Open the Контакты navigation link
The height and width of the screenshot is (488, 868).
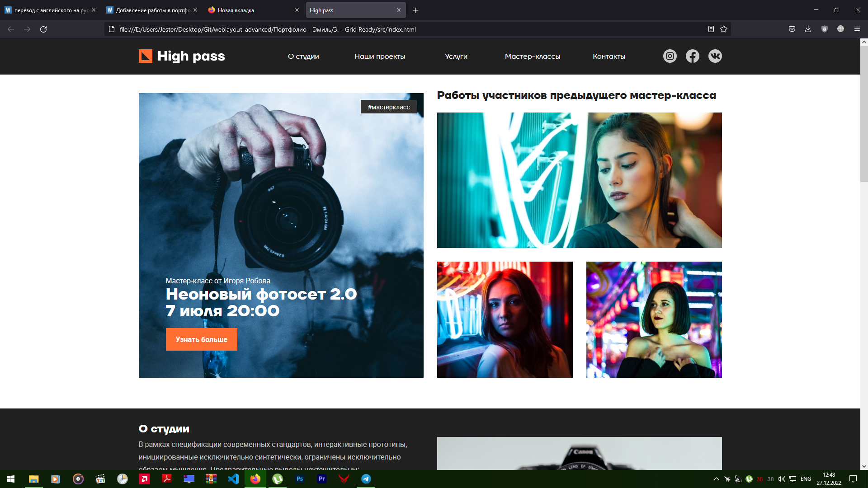tap(609, 56)
